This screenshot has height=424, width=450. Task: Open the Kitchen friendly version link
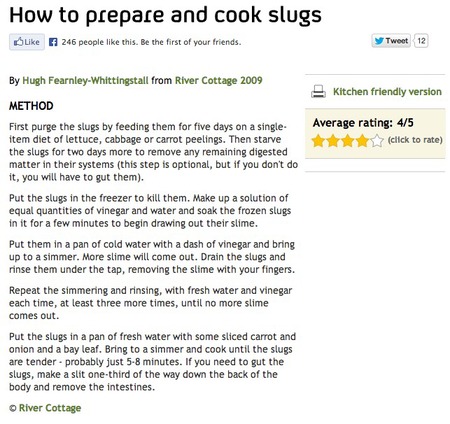[387, 92]
